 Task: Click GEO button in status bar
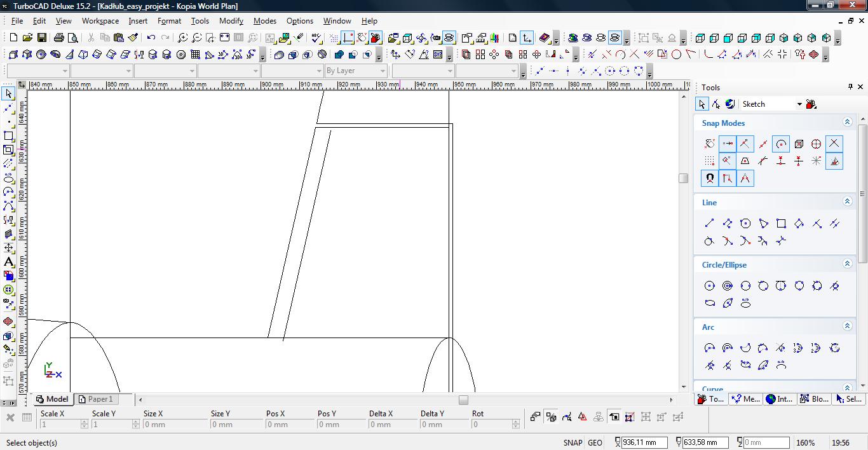[595, 442]
